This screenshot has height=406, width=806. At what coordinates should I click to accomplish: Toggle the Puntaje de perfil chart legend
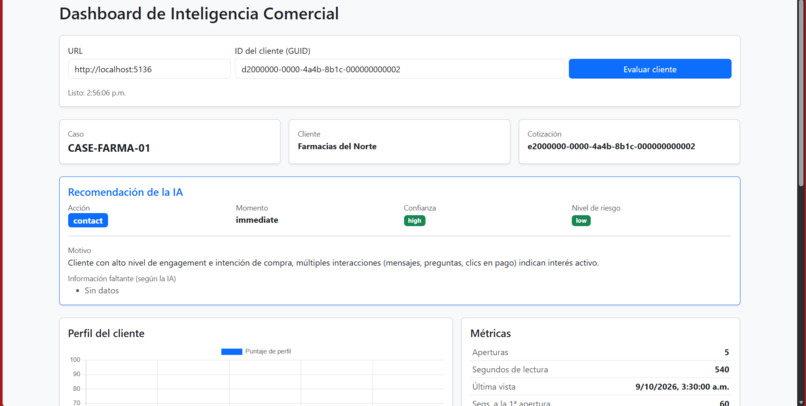click(x=256, y=351)
